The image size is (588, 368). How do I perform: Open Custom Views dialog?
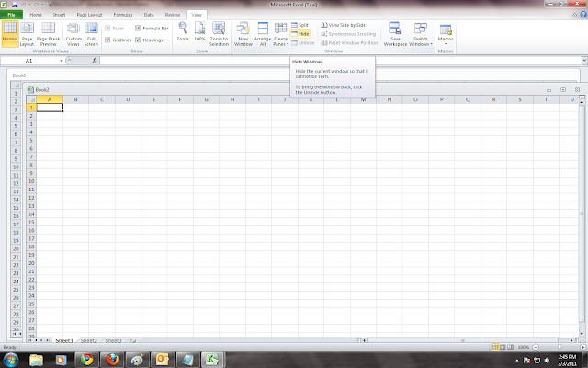[73, 34]
